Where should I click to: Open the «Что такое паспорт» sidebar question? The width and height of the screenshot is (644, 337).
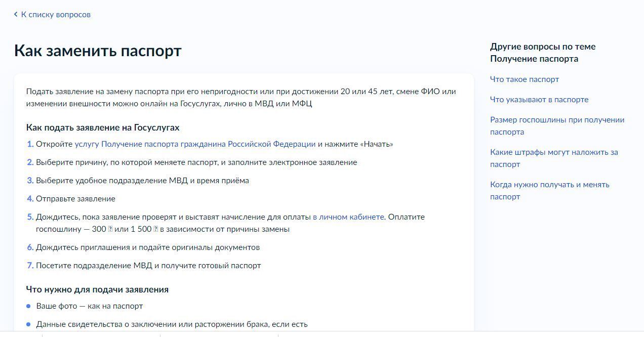click(525, 79)
